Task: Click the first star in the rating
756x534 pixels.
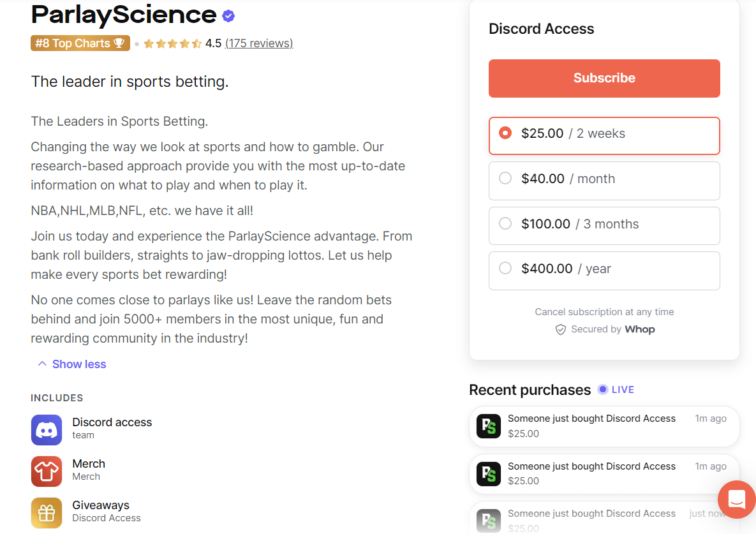Action: [x=148, y=43]
